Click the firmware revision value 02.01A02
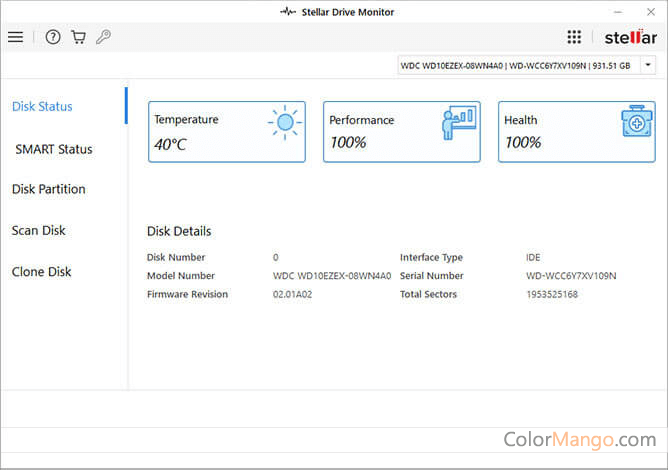This screenshot has height=470, width=668. tap(292, 294)
